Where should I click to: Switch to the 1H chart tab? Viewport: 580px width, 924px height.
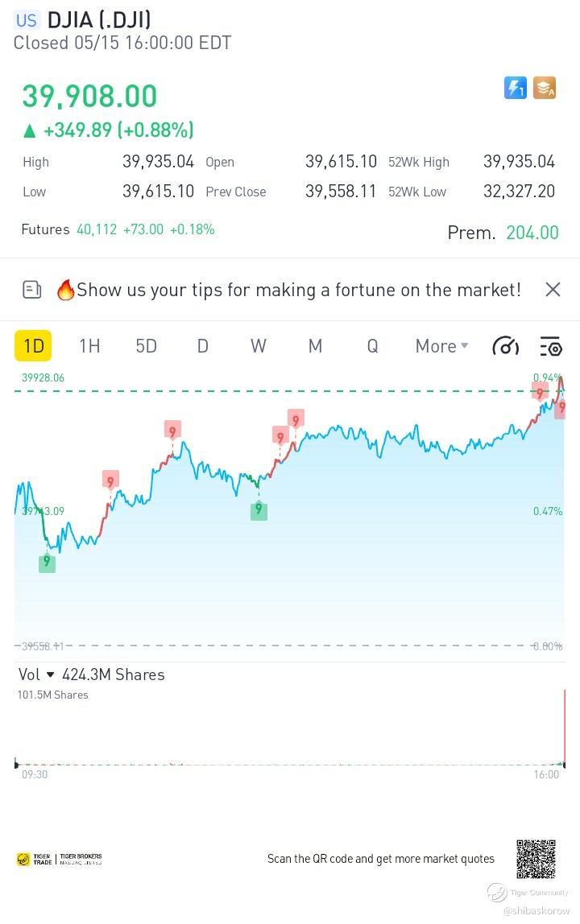(x=89, y=346)
